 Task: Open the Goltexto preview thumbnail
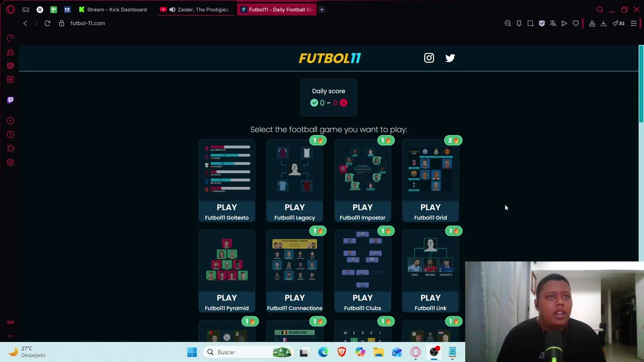[x=227, y=169]
